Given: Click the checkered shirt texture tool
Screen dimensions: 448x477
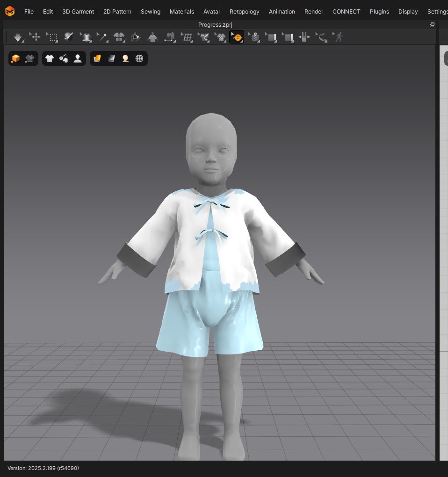Looking at the screenshot, I should click(x=220, y=37).
